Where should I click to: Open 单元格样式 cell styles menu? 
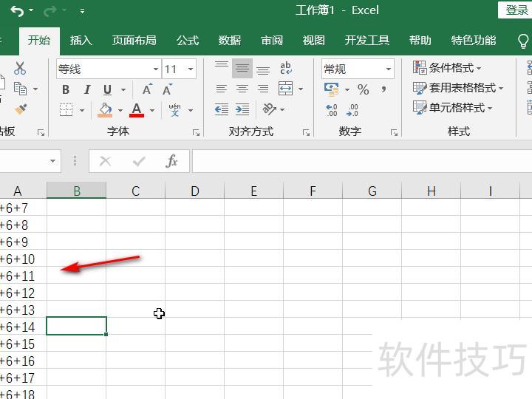[453, 108]
